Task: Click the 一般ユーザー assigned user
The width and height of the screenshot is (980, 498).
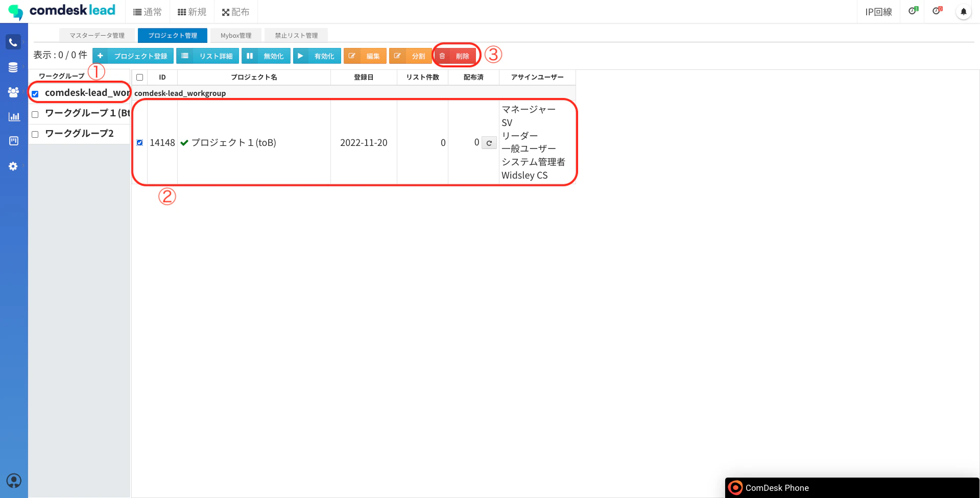Action: [x=529, y=149]
